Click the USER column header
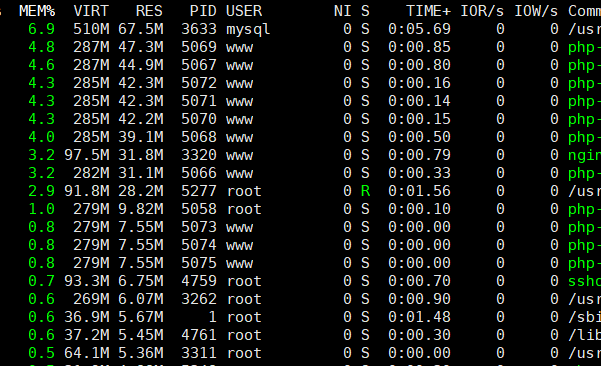Image resolution: width=601 pixels, height=366 pixels. coord(244,11)
